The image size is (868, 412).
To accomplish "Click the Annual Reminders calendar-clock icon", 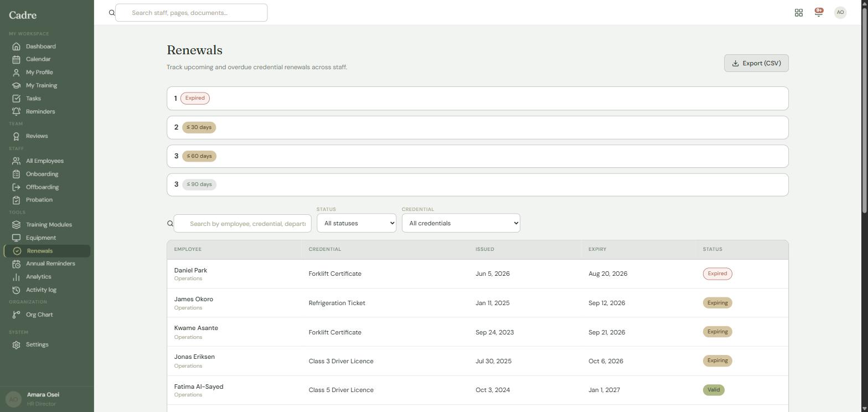I will 16,264.
